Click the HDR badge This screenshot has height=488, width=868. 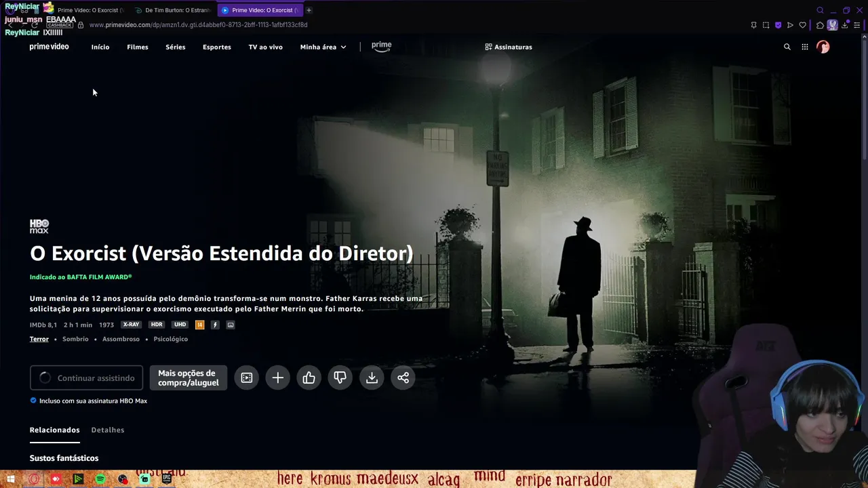pos(157,325)
